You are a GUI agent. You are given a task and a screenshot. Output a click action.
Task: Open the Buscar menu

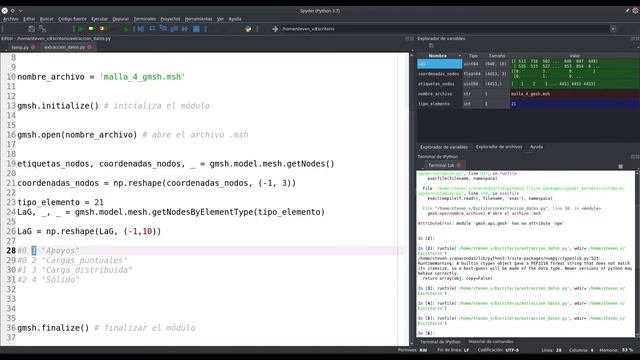47,19
